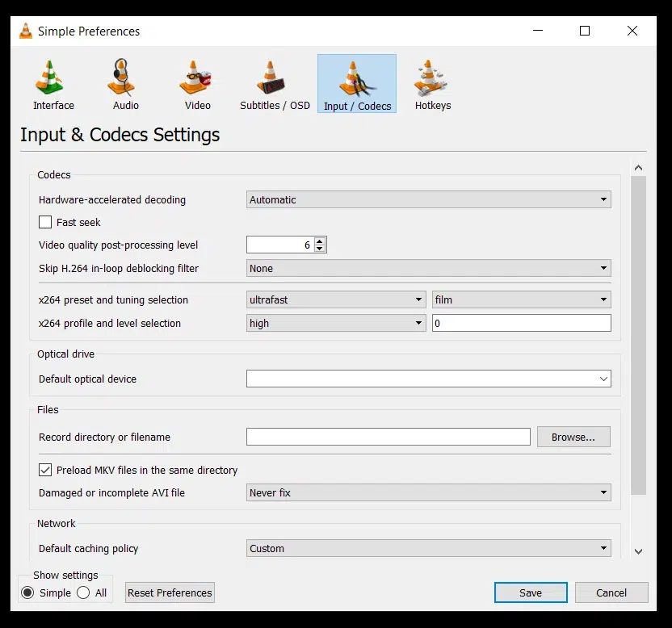Click the 'Damaged or incomplete AVI file' label
Viewport: 672px width, 628px height.
click(x=111, y=493)
